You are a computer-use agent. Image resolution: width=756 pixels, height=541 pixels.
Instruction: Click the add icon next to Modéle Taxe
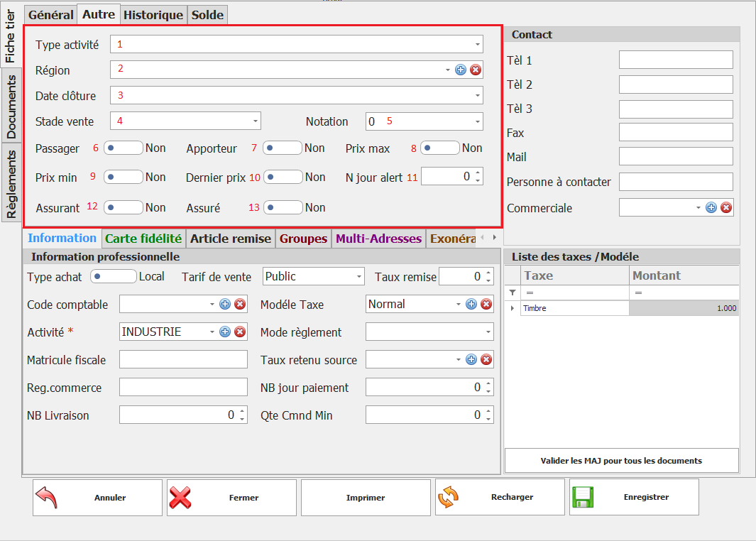pyautogui.click(x=471, y=304)
